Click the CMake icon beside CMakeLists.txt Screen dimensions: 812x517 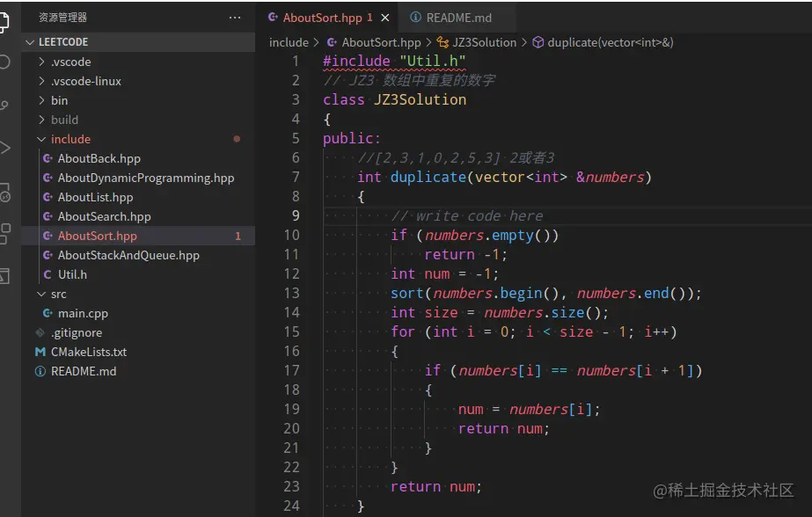pyautogui.click(x=40, y=352)
